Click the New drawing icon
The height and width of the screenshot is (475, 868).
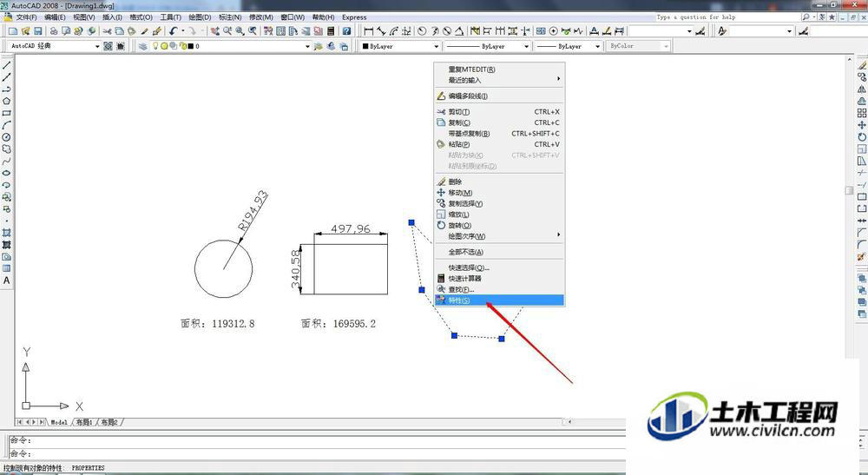13,31
